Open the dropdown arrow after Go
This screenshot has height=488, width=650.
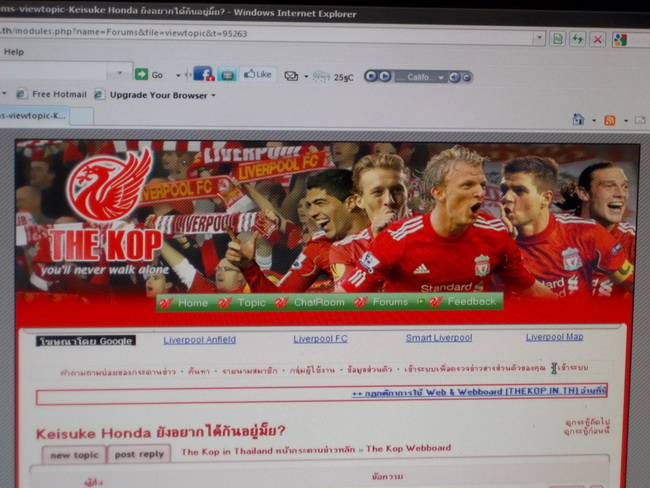click(x=178, y=75)
